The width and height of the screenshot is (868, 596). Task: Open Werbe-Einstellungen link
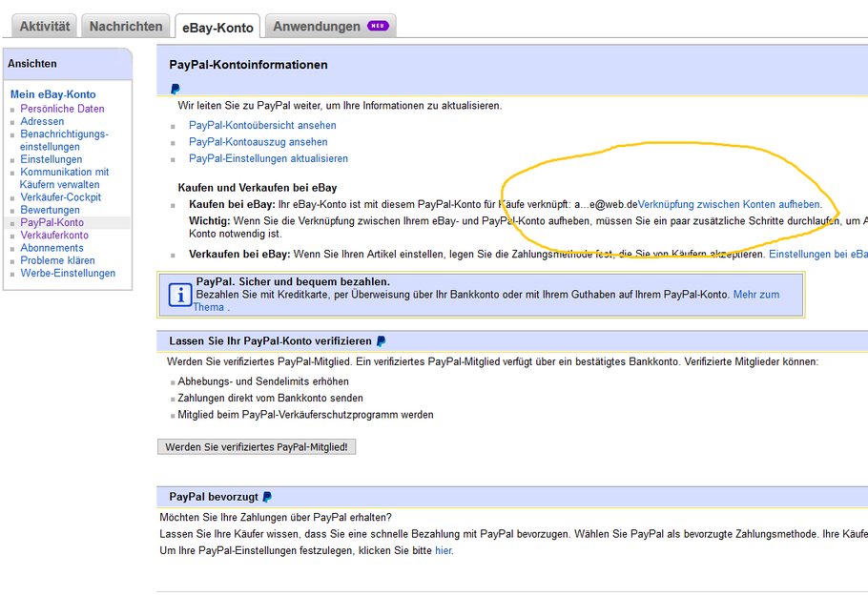(x=68, y=274)
